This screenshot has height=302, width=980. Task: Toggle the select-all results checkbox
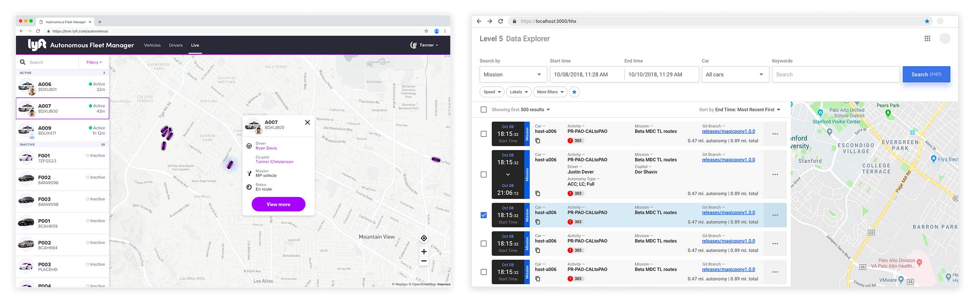[484, 110]
